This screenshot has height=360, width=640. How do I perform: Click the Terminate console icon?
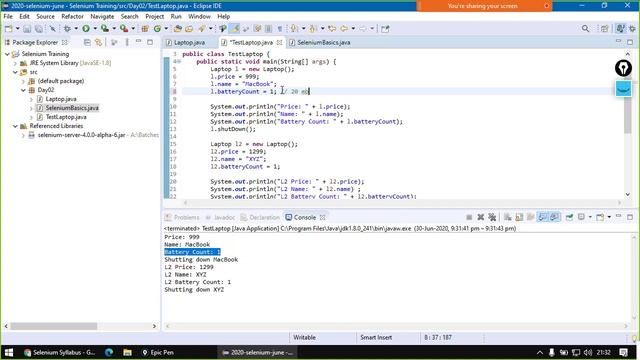point(469,217)
